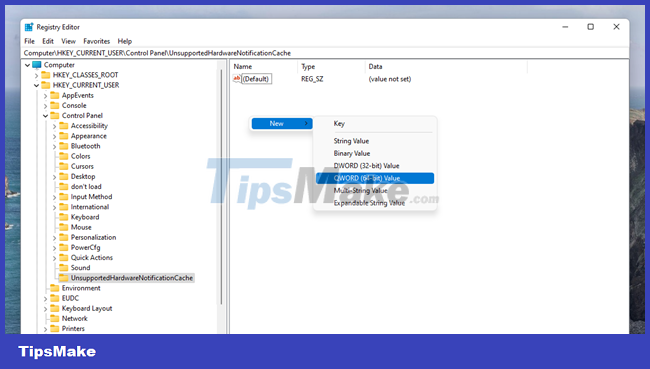Select the Appearance key label
This screenshot has width=650, height=369.
coord(89,136)
